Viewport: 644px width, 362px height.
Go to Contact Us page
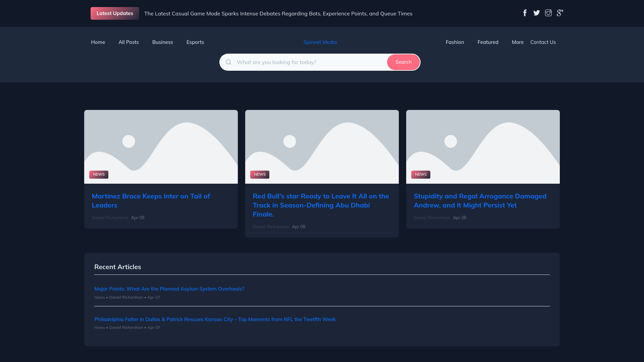coord(543,42)
